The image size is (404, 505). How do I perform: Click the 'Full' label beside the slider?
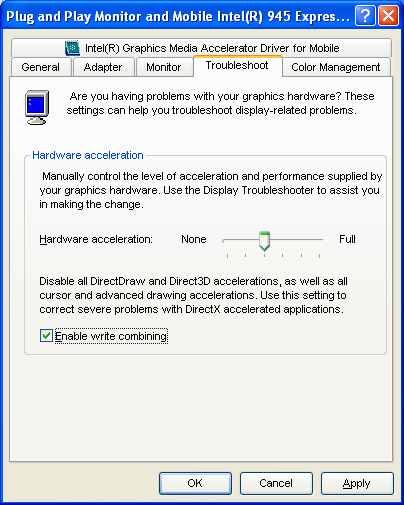[347, 239]
